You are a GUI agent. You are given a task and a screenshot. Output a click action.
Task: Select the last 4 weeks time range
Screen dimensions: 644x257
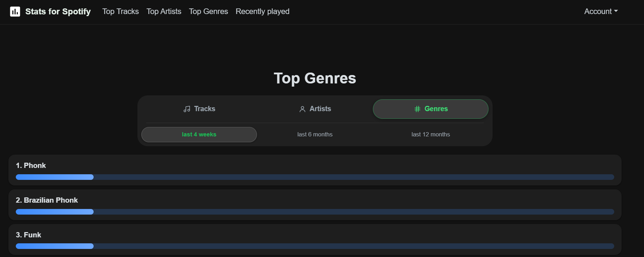tap(199, 135)
